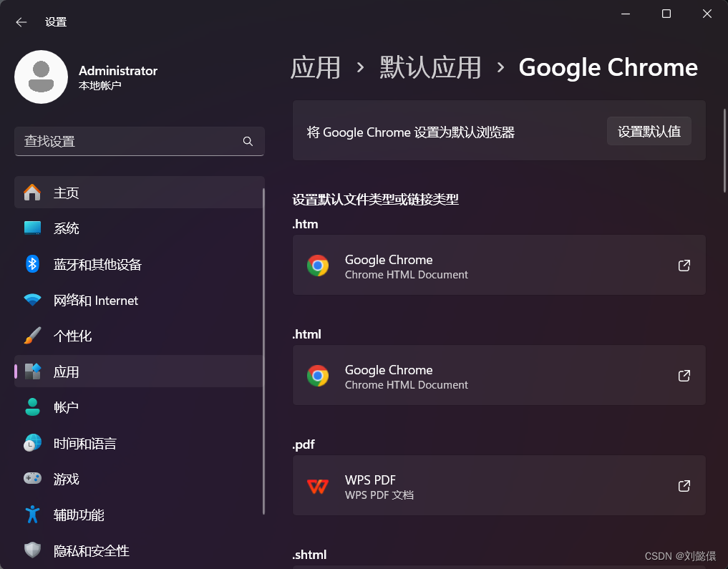
Task: Click the main content vertical scrollbar
Action: (x=724, y=151)
